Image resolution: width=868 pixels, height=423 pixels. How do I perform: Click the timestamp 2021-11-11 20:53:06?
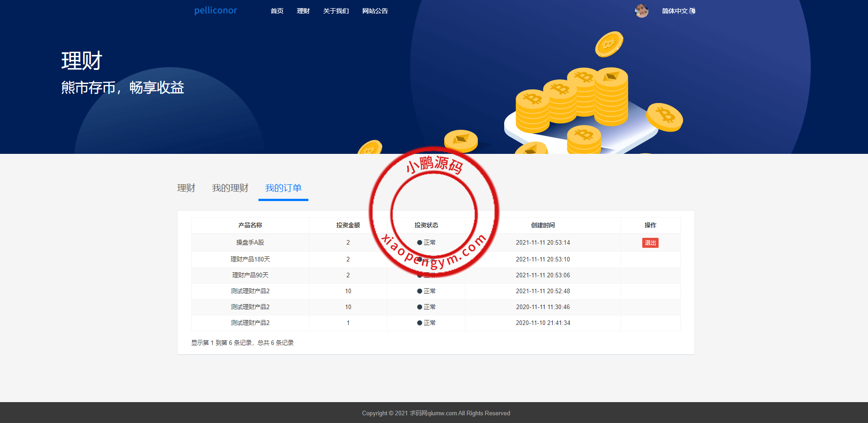543,275
